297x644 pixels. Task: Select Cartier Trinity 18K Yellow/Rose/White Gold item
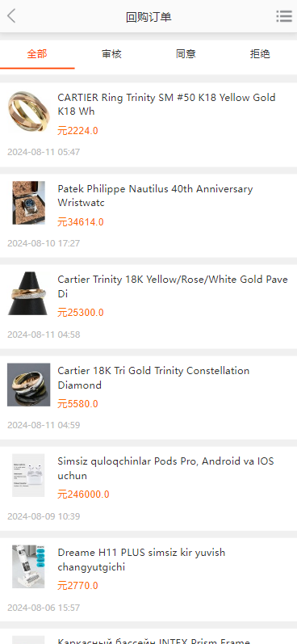173,286
